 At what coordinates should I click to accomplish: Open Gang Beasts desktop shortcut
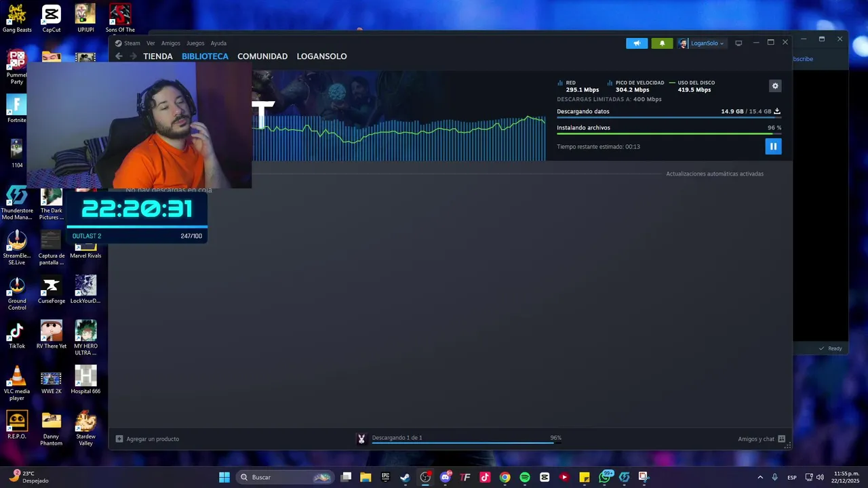(17, 18)
